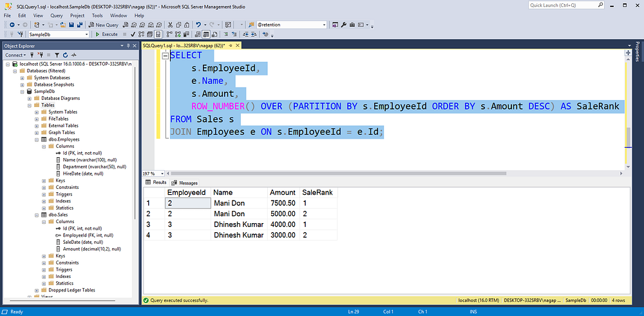Click the Disconnect plug icon in Object Explorer
The width and height of the screenshot is (644, 316).
coord(40,55)
